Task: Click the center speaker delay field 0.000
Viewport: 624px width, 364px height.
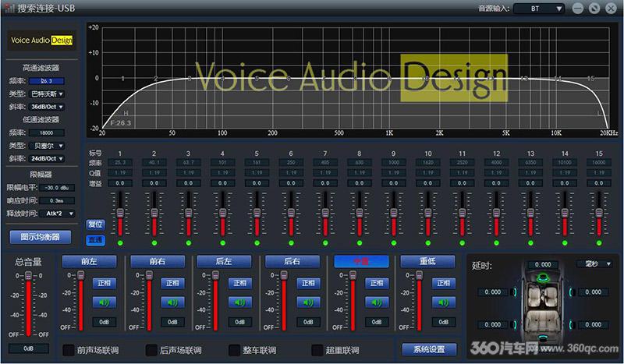Action: click(x=543, y=264)
